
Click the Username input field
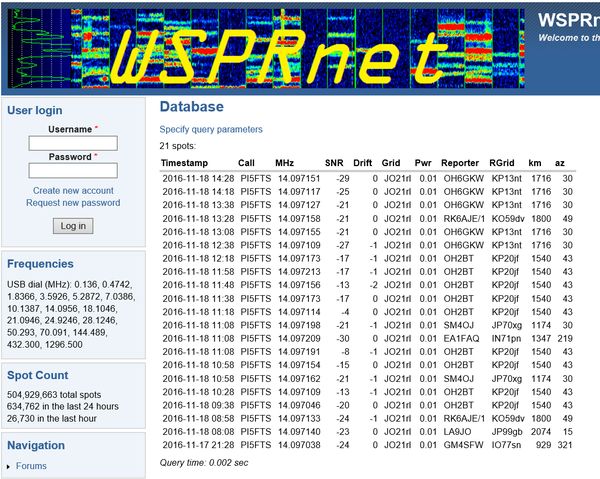[x=73, y=144]
